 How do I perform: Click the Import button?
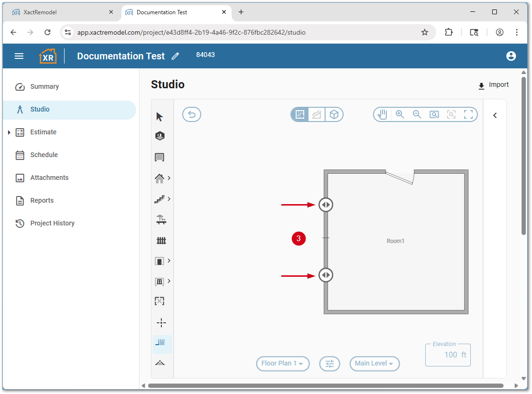[494, 85]
